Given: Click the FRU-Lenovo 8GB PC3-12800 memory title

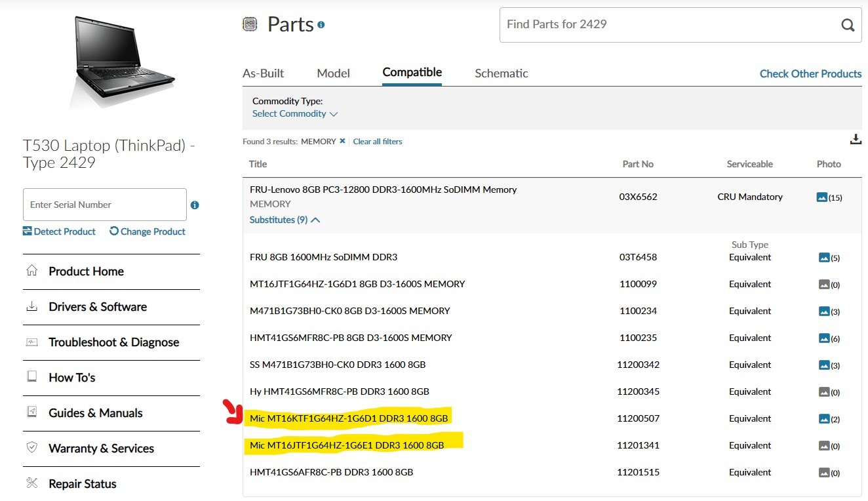Looking at the screenshot, I should tap(383, 190).
